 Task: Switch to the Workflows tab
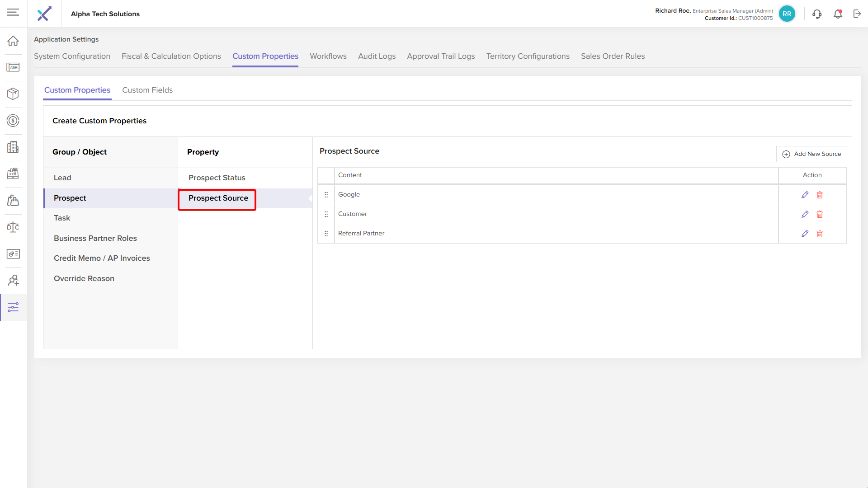click(328, 56)
